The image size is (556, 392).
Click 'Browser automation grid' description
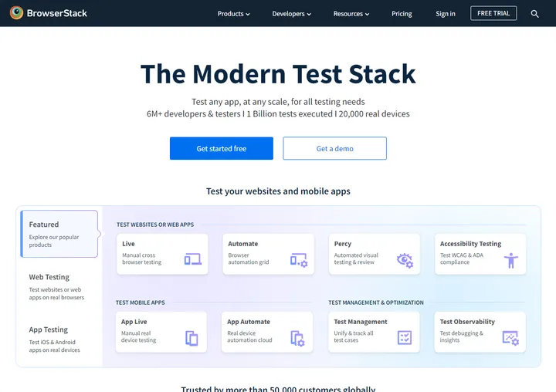click(248, 259)
